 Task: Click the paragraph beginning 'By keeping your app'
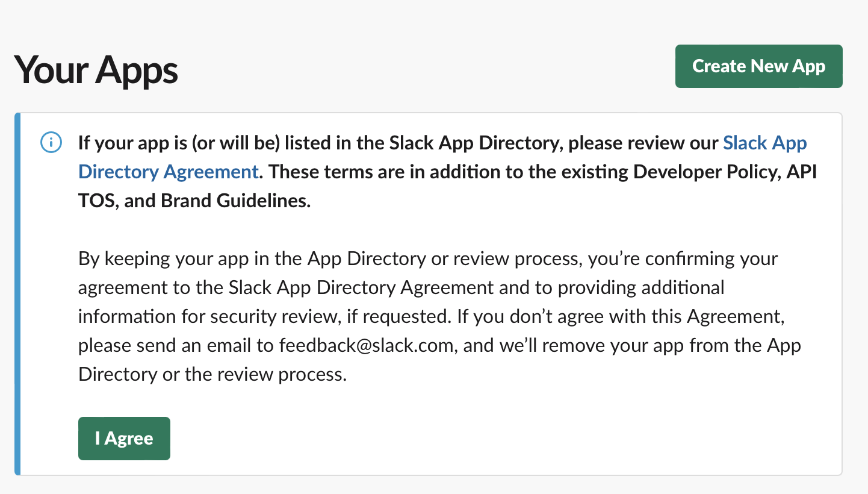440,316
